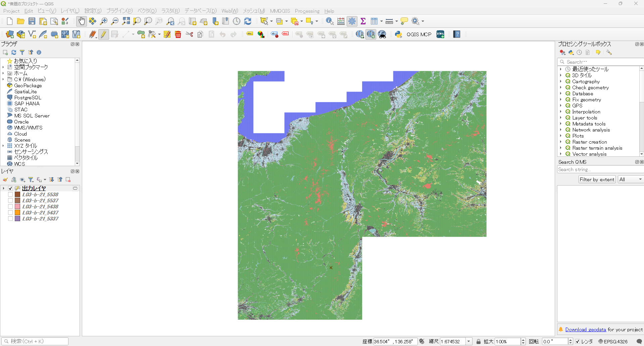Screen dimensions: 644x346
Task: Create a new project with the blank page icon
Action: (10, 21)
